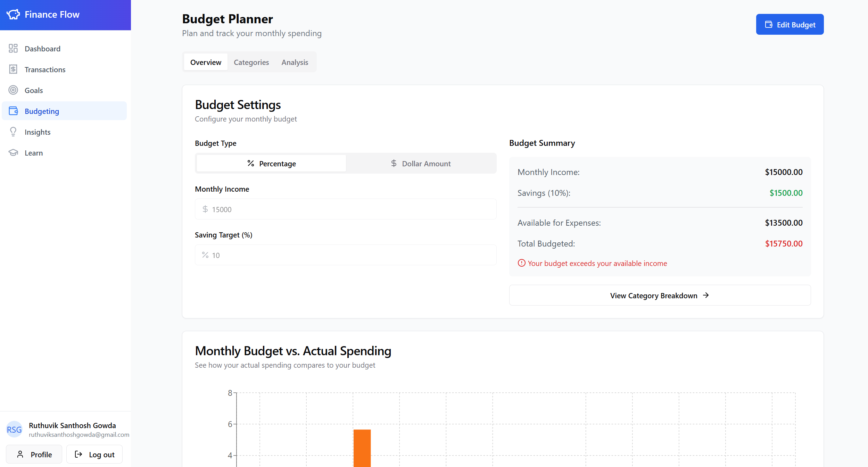Click the Budgeting wallet icon in sidebar

tap(13, 111)
